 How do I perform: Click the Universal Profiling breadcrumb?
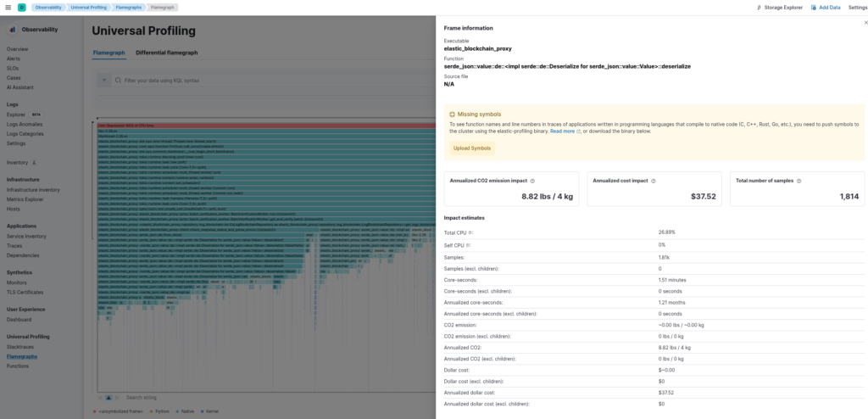[x=89, y=8]
